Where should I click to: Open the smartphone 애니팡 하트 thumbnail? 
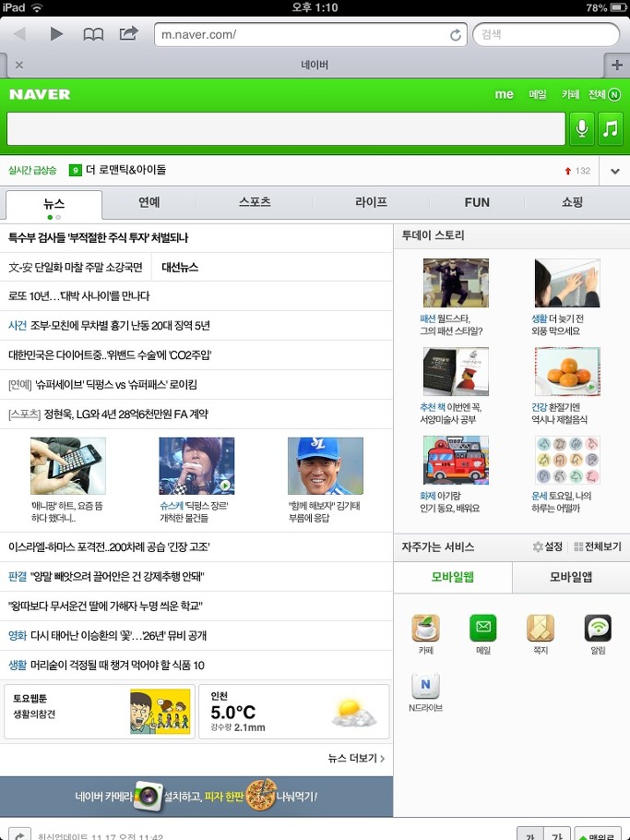tap(68, 465)
